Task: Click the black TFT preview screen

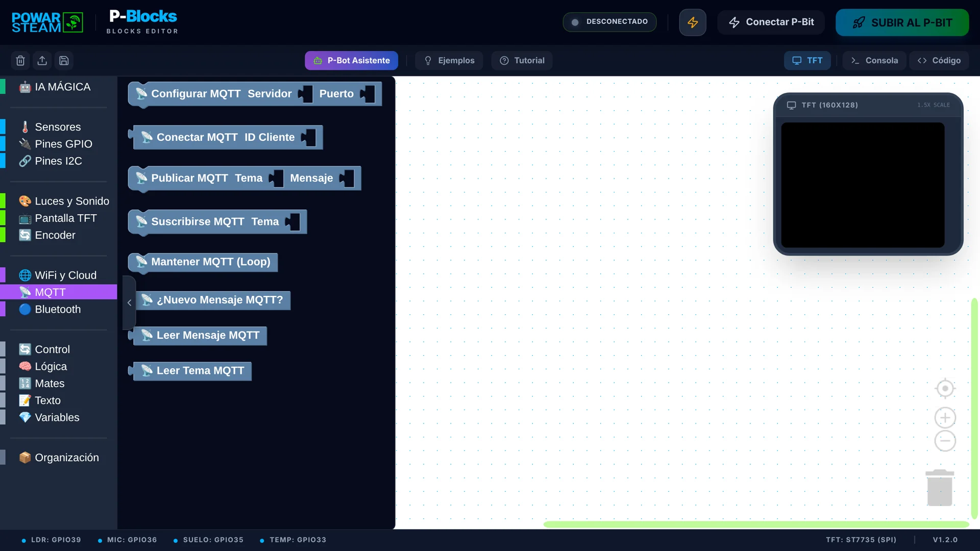Action: tap(863, 185)
